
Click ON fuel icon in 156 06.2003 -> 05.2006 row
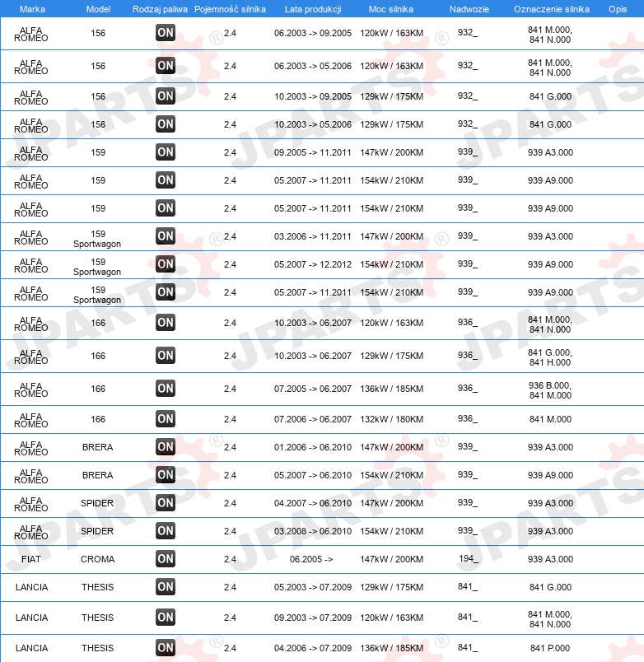coord(165,65)
